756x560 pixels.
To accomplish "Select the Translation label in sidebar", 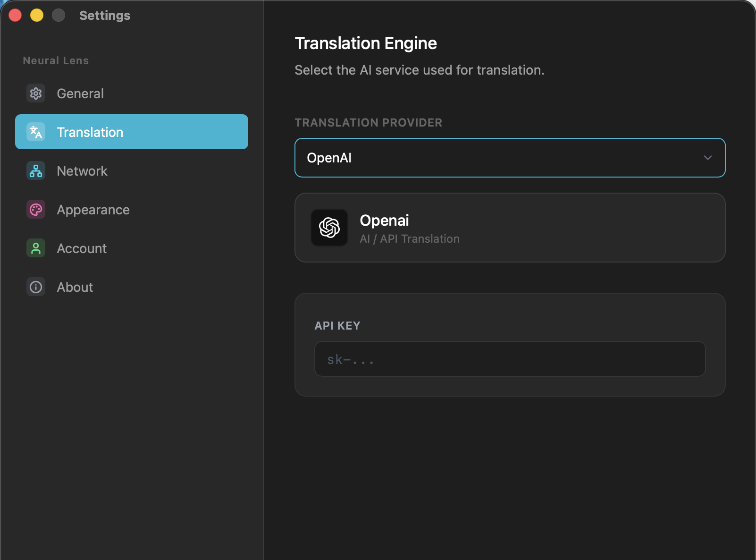I will pyautogui.click(x=90, y=132).
